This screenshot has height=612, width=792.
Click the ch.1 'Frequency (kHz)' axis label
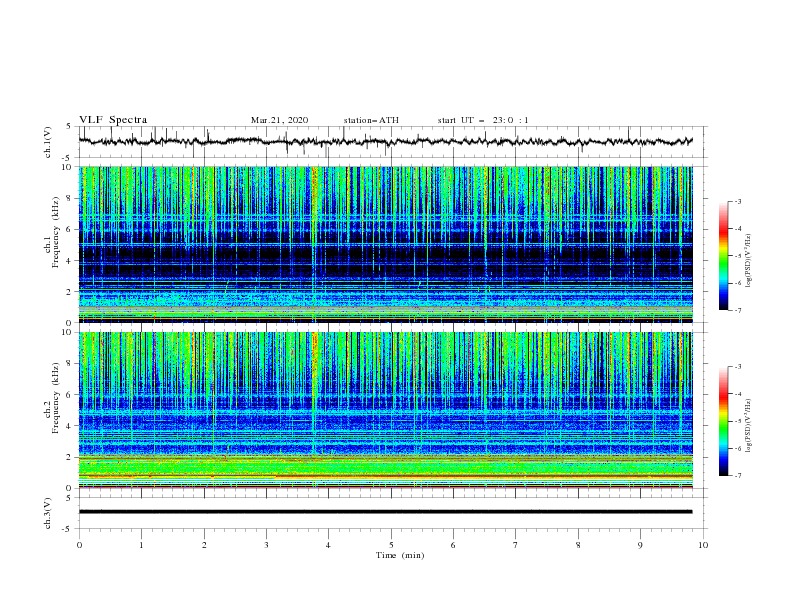[x=55, y=230]
